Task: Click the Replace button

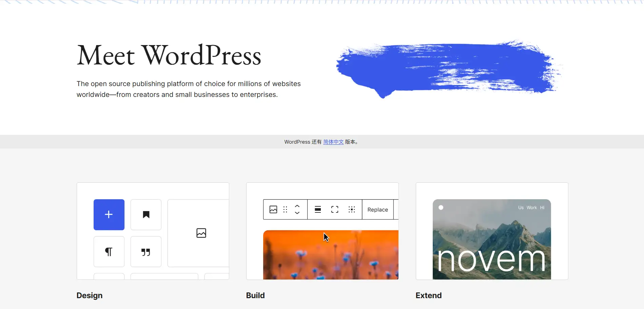Action: tap(377, 209)
